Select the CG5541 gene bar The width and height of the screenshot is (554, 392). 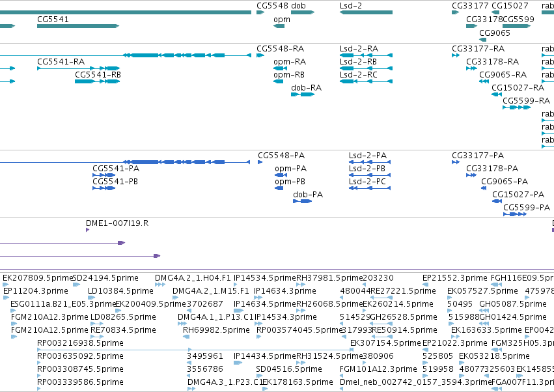coord(78,26)
